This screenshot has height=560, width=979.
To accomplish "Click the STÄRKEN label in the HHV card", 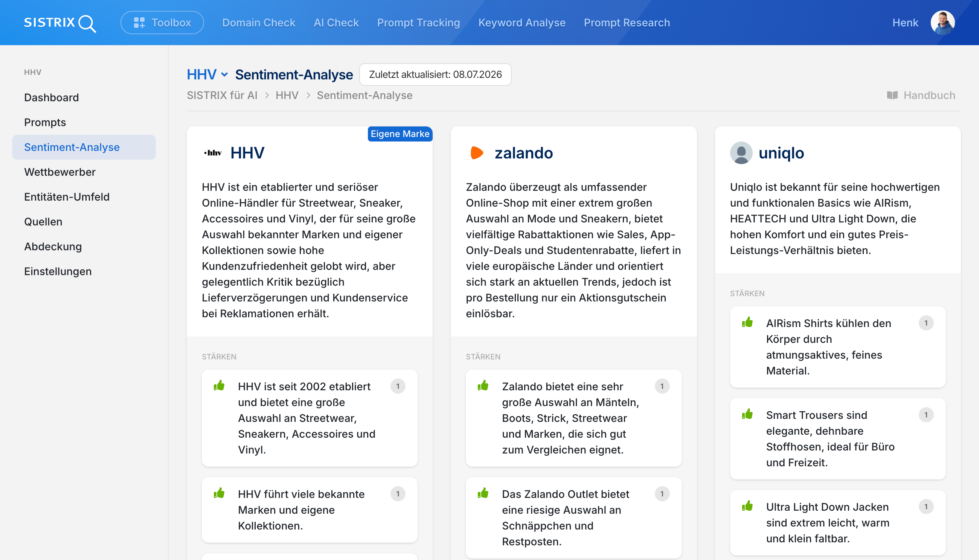I will point(219,357).
